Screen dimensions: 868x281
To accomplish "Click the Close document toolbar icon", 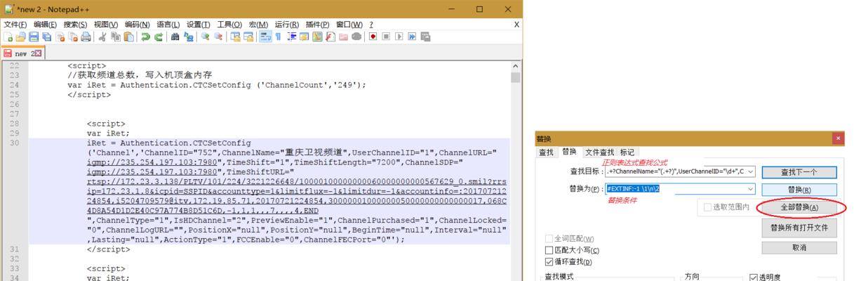I will (60, 37).
